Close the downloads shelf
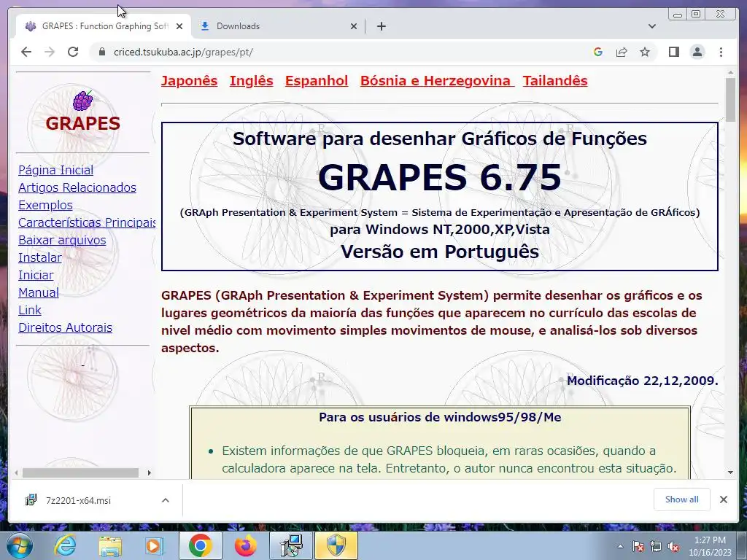This screenshot has width=747, height=560. pyautogui.click(x=723, y=499)
